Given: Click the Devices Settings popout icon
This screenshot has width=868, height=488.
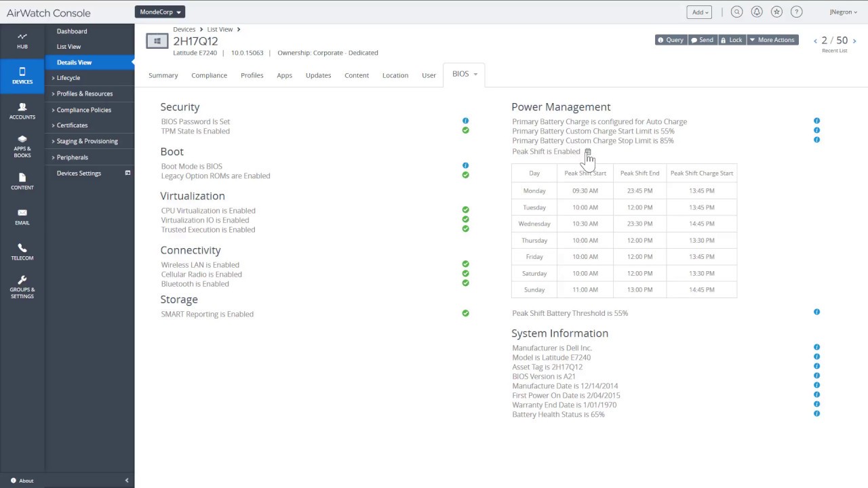Looking at the screenshot, I should click(127, 173).
